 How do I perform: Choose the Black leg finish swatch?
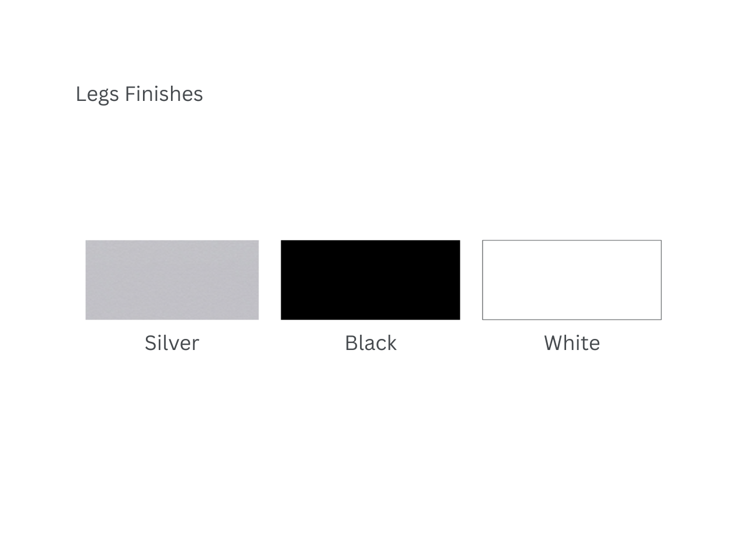pyautogui.click(x=370, y=280)
